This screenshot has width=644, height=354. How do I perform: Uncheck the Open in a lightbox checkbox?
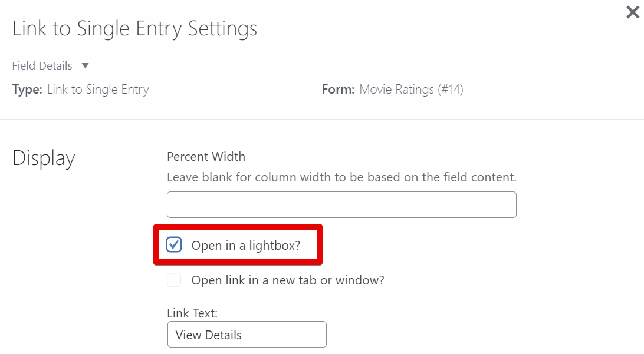point(174,244)
